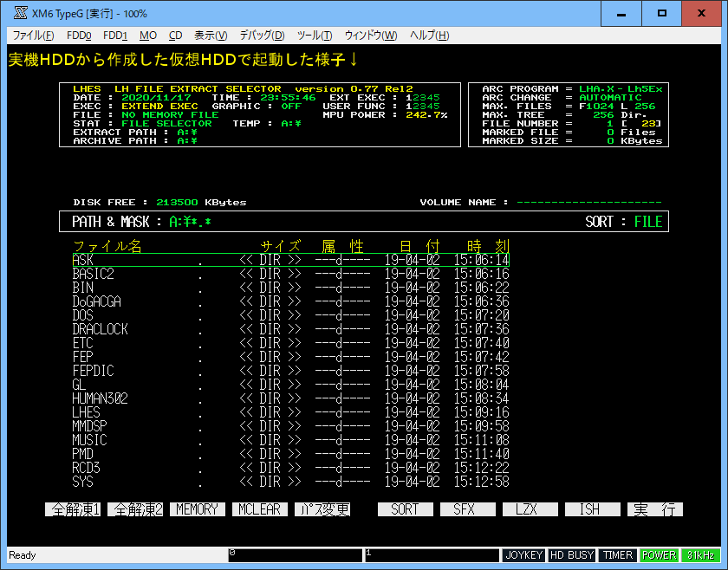
Task: Click the JOYKEY status indicator
Action: [x=523, y=555]
